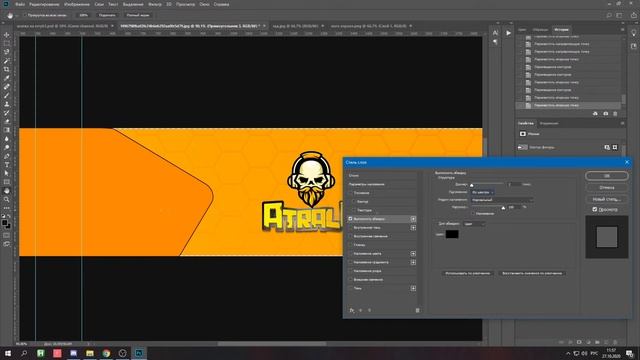640x360 pixels.
Task: Select the Lasso tool
Action: coord(7,52)
